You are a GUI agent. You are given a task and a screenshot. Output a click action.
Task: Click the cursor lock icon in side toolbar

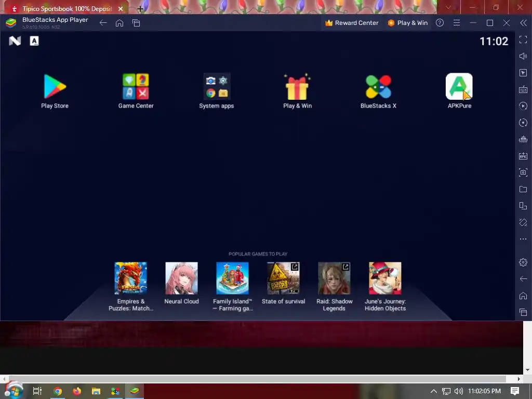click(523, 73)
